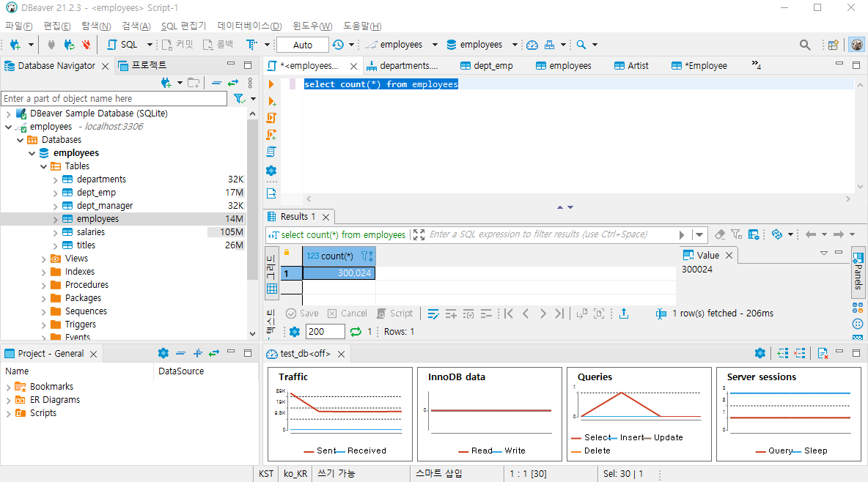This screenshot has height=482, width=868.
Task: Expand DBeaver Sample Database node
Action: click(x=8, y=114)
